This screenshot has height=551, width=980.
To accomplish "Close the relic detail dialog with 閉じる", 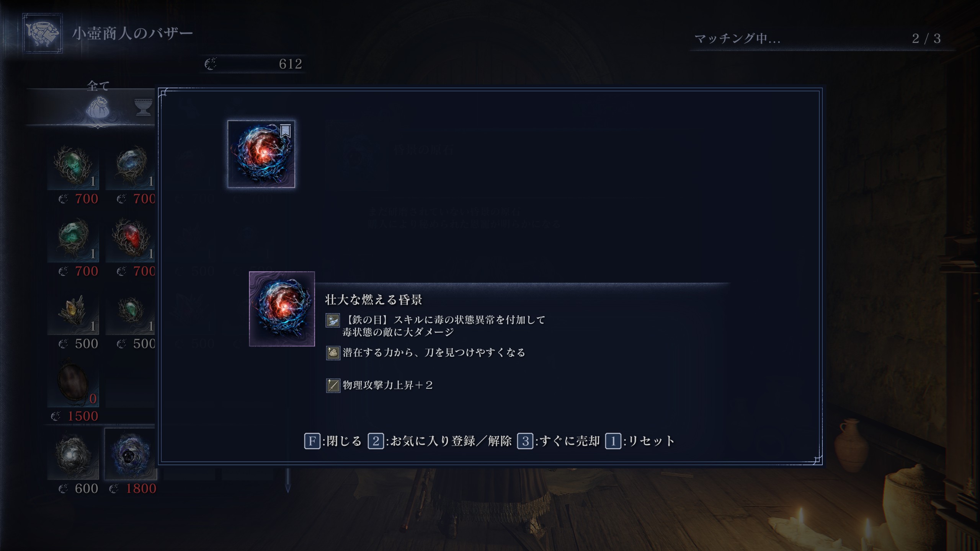I will click(333, 441).
